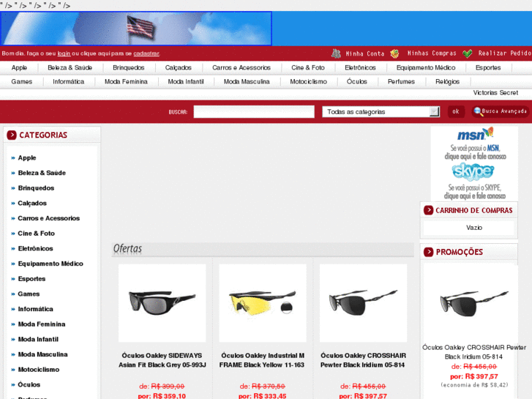The image size is (532, 399).
Task: Open Motociclismo in the top menu
Action: click(x=308, y=81)
